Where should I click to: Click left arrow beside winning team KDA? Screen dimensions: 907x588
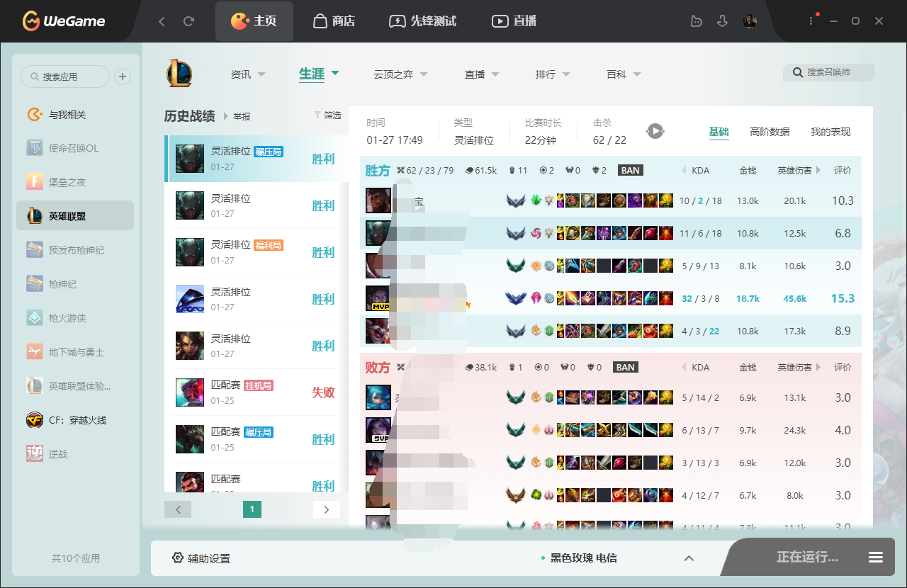(684, 170)
